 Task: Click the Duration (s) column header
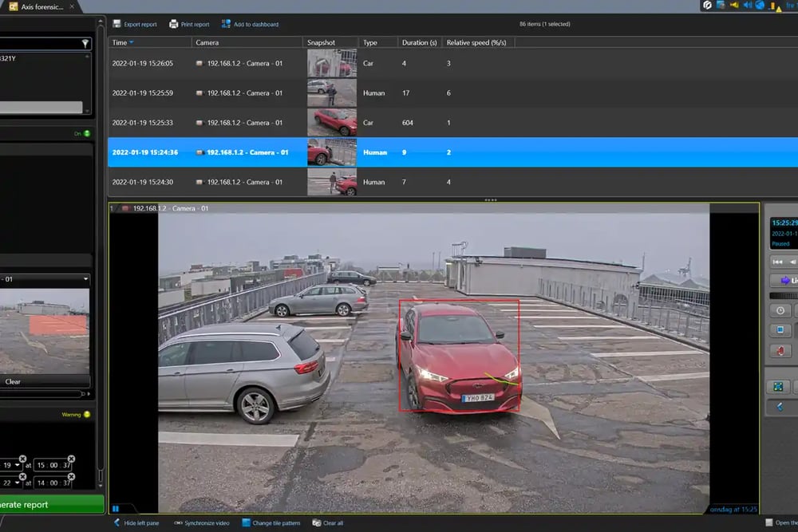tap(420, 43)
